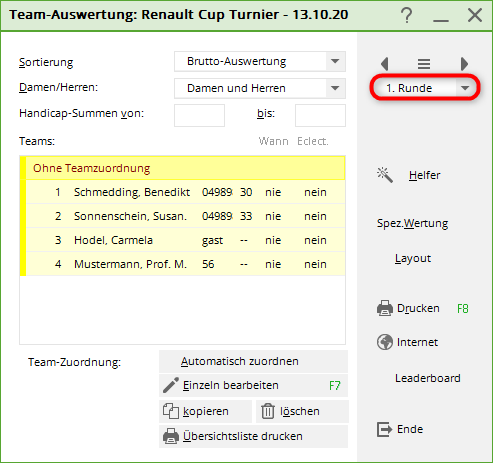Image resolution: width=493 pixels, height=463 pixels.
Task: Click the next round right arrow icon
Action: pos(464,63)
